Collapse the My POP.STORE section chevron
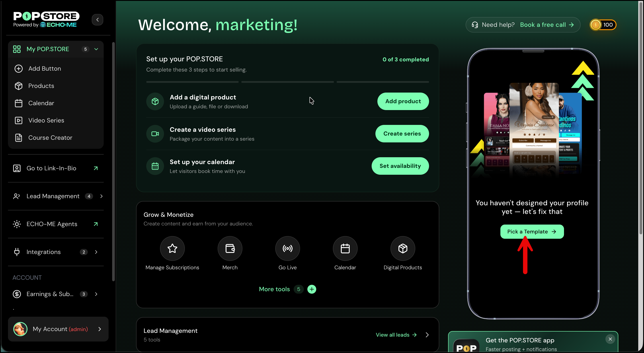Image resolution: width=644 pixels, height=353 pixels. [x=96, y=49]
